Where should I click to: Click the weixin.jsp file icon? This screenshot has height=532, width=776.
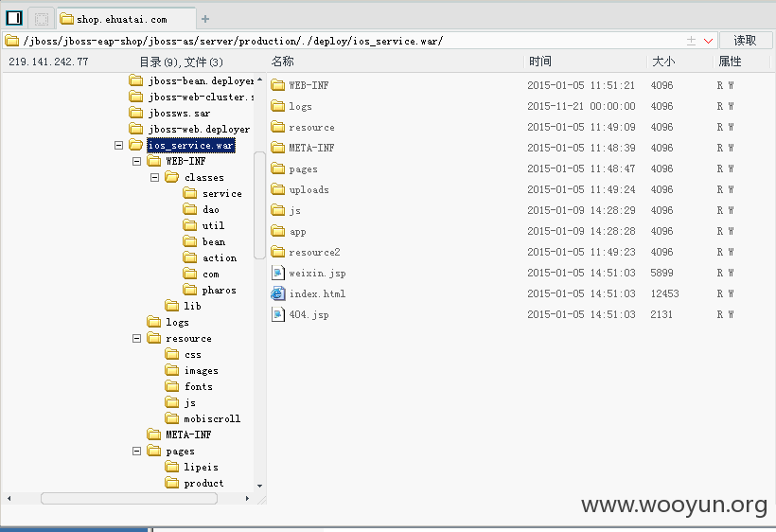pos(278,273)
